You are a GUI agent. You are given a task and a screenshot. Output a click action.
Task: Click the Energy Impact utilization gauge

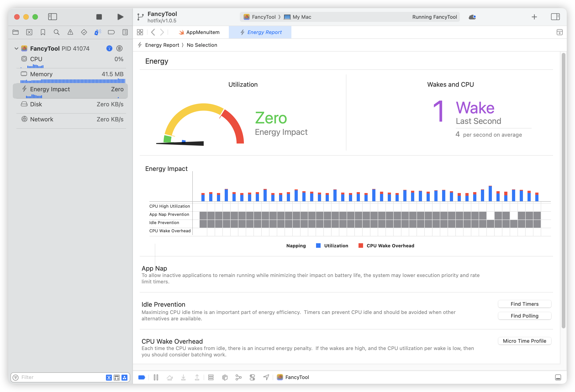(x=200, y=124)
